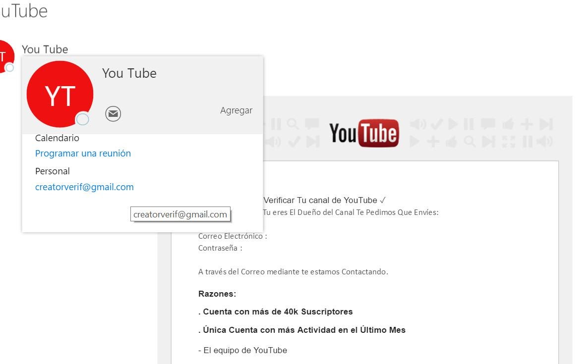This screenshot has height=364, width=588.
Task: Click the line Única Cuenta con más Actividad
Action: (x=302, y=330)
